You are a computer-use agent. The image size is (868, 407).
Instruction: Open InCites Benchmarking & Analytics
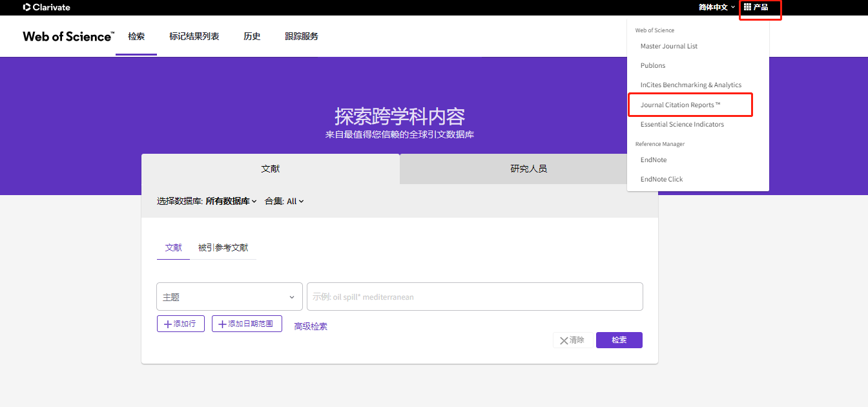pos(691,85)
